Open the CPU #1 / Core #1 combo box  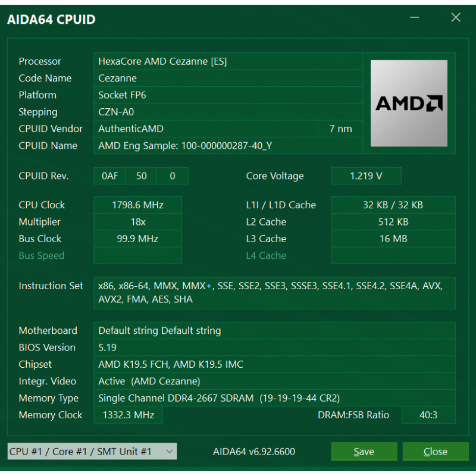(x=92, y=452)
